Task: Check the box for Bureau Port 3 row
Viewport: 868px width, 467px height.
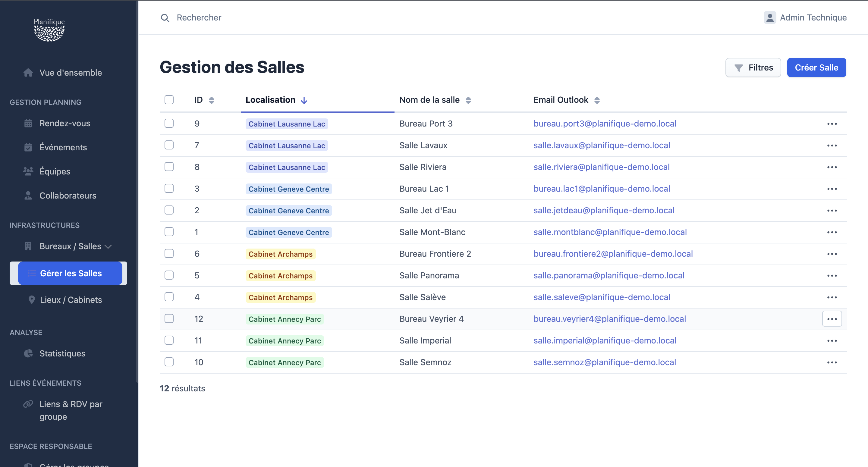Action: [169, 123]
